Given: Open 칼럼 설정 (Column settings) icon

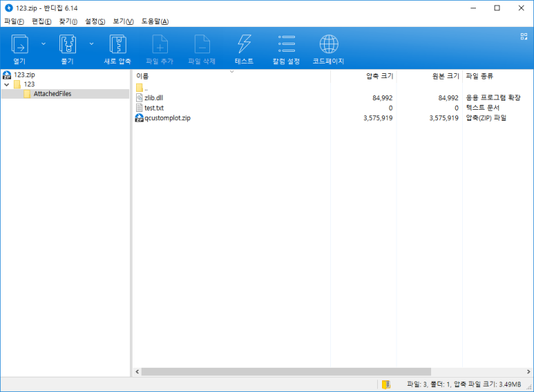Looking at the screenshot, I should click(x=286, y=45).
